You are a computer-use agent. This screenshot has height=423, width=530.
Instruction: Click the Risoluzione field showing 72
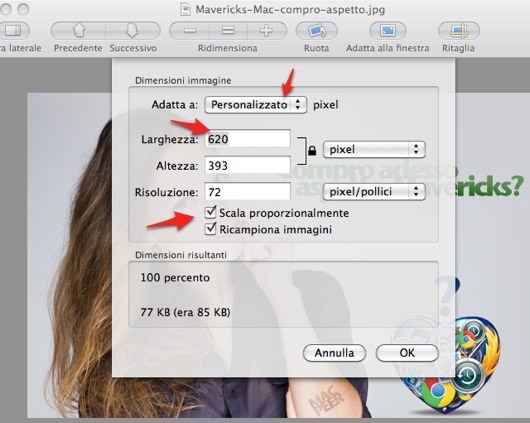point(247,192)
